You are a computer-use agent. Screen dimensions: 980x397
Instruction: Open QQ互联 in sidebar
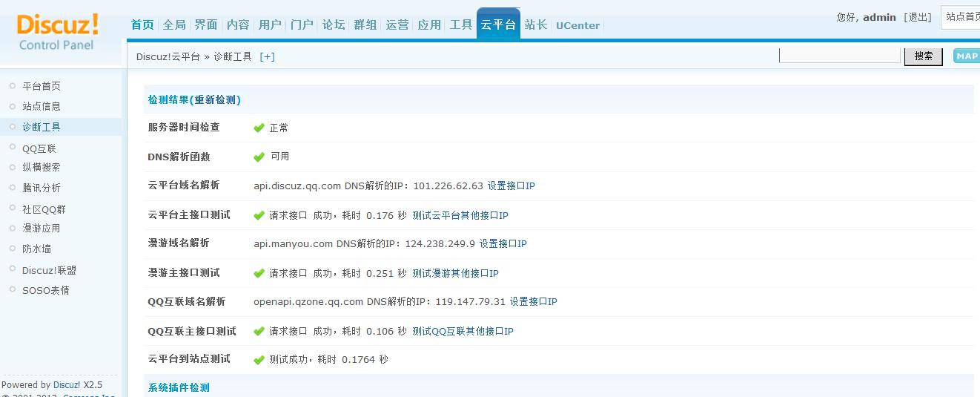39,148
